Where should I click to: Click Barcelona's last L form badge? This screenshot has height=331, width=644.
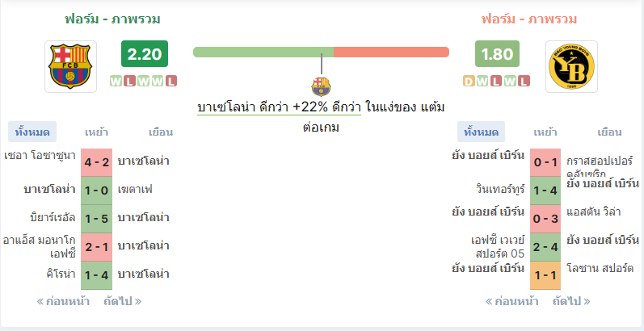coord(171,82)
